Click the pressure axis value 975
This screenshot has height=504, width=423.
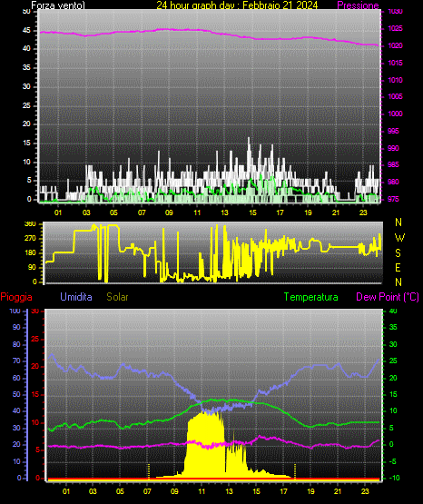[x=393, y=199]
